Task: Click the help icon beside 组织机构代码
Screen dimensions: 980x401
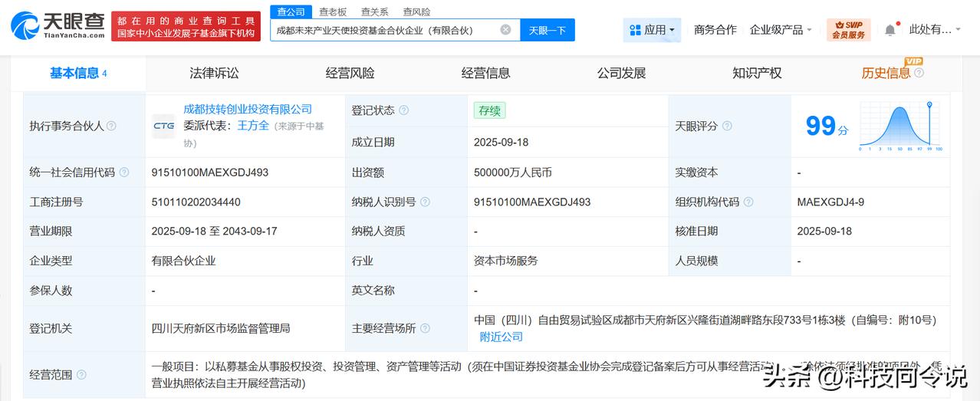Action: (748, 202)
